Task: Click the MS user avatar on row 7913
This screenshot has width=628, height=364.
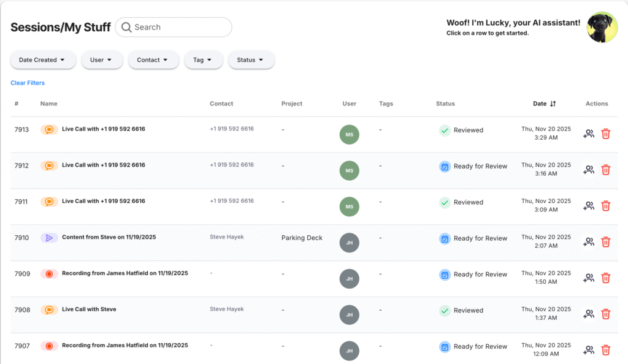Action: (349, 135)
